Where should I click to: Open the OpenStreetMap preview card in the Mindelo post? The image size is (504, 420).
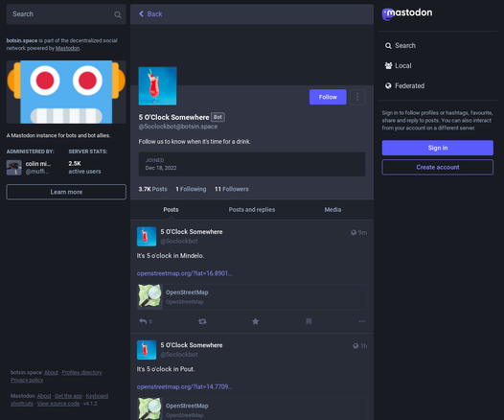click(x=252, y=296)
